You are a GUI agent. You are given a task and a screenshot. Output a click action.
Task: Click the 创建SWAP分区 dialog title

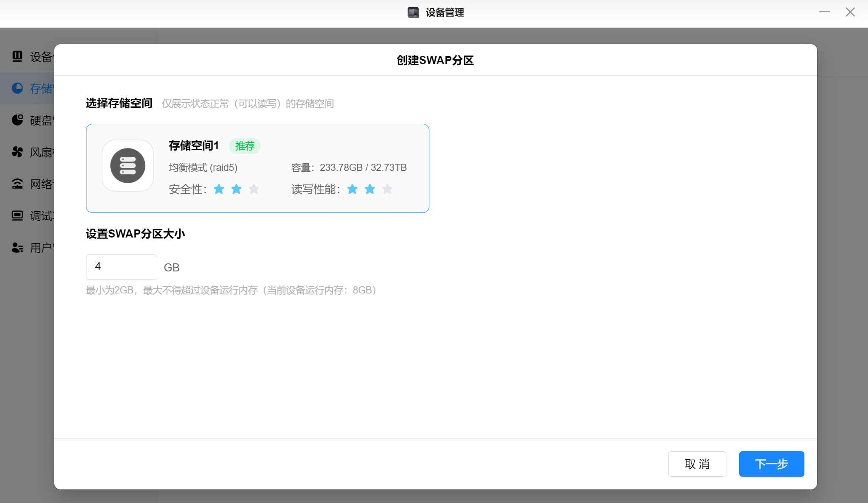pos(435,60)
